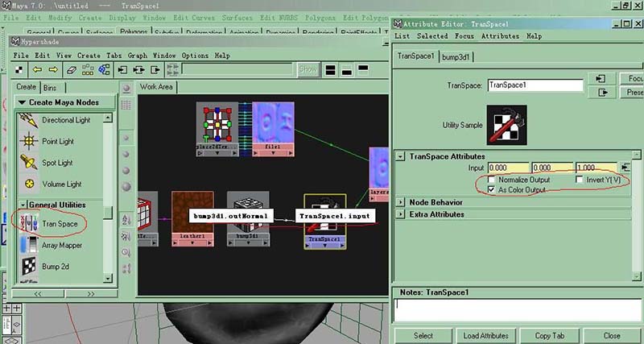The image size is (644, 344).
Task: Click scroll-up arrow of Create nodes list
Action: pos(108,118)
